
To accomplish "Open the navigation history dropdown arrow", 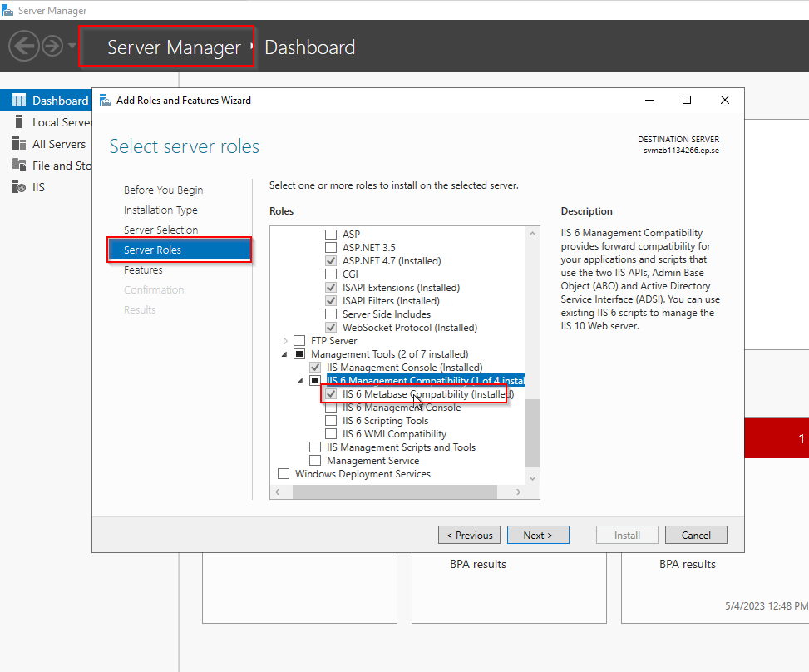I will pyautogui.click(x=72, y=46).
